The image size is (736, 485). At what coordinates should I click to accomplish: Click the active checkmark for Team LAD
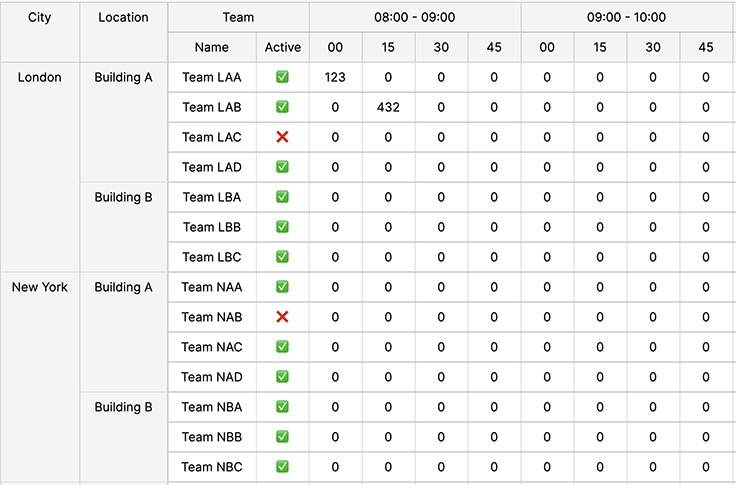[x=282, y=167]
